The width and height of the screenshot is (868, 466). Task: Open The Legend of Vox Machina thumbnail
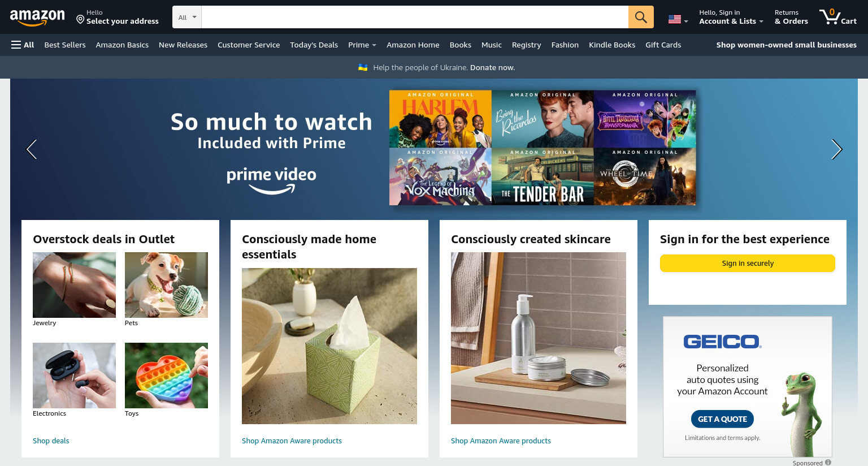(440, 176)
